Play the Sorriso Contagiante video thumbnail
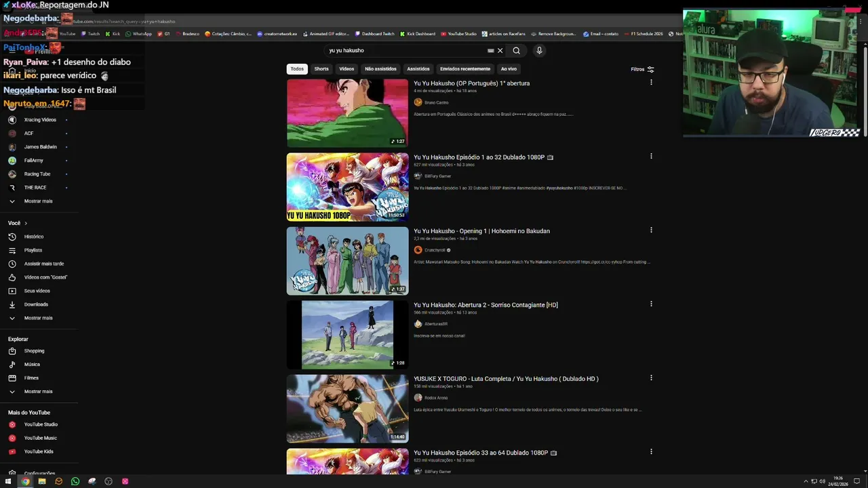This screenshot has height=488, width=868. pos(347,334)
